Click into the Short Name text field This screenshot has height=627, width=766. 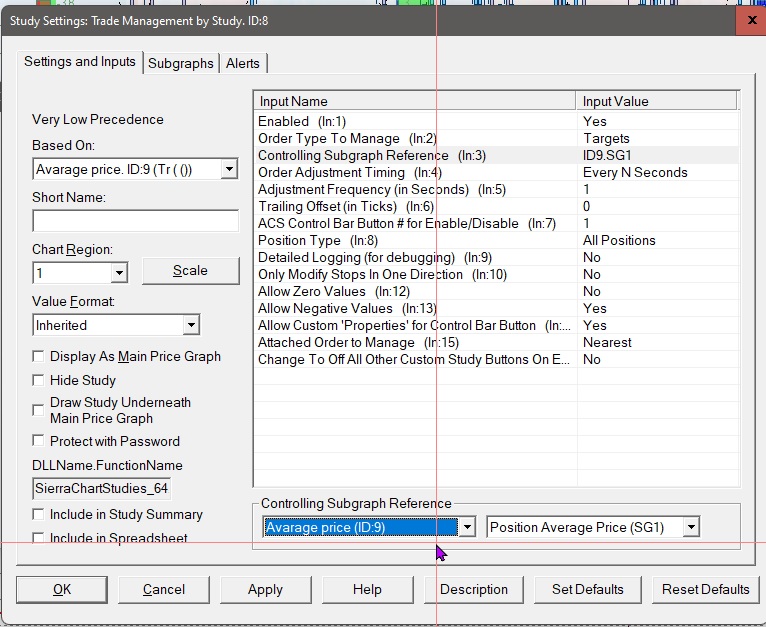135,221
